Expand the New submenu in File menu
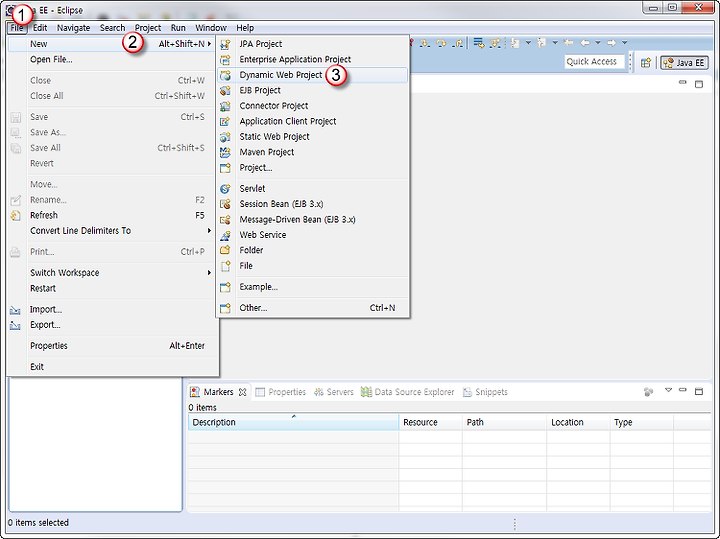 point(112,44)
